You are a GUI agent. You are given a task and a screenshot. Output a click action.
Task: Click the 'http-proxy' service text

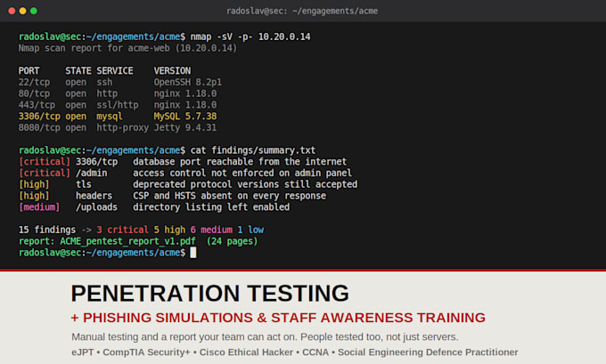click(x=122, y=128)
